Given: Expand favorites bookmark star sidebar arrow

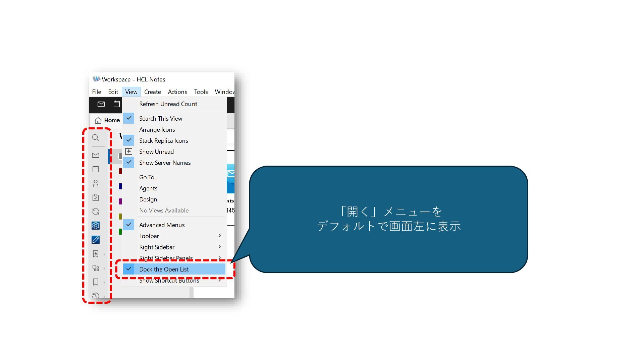Looking at the screenshot, I should pos(104,254).
